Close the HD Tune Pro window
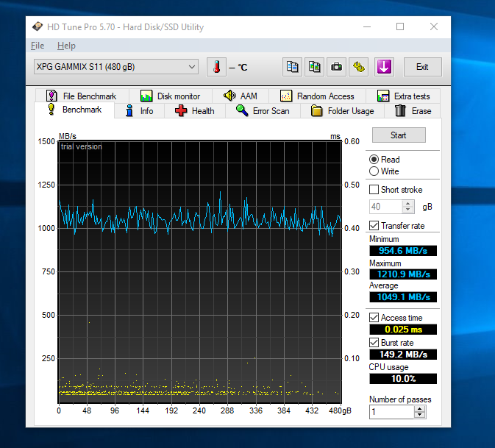Viewport: 495px width, 448px height. pos(434,26)
